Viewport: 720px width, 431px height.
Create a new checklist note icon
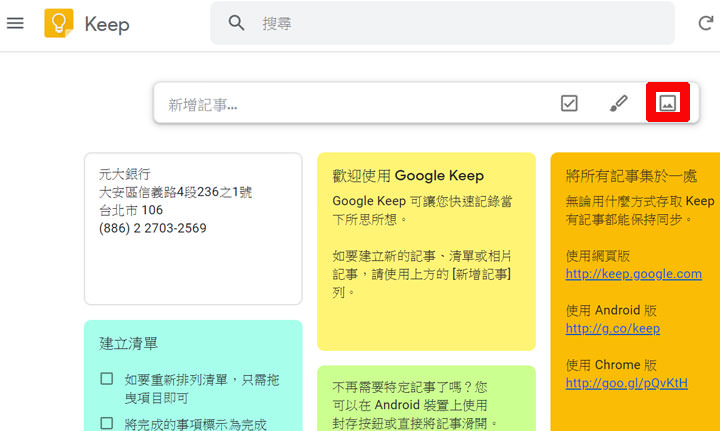coord(569,103)
